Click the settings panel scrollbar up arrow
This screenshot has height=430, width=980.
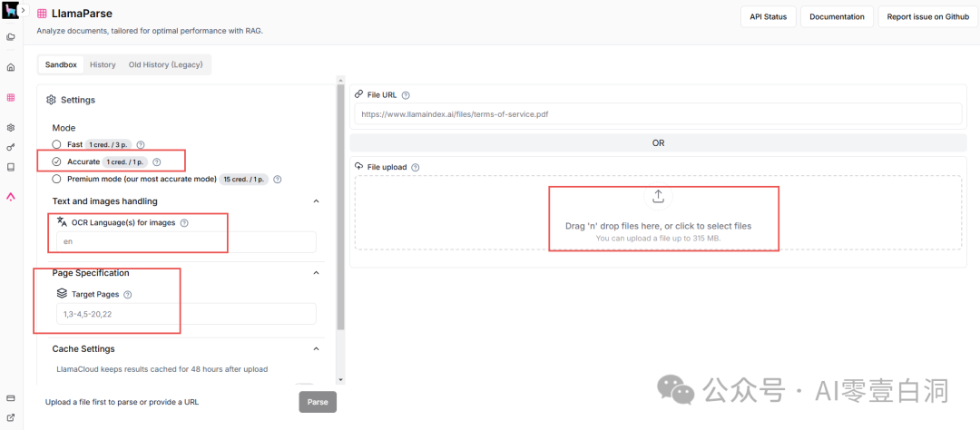[340, 80]
